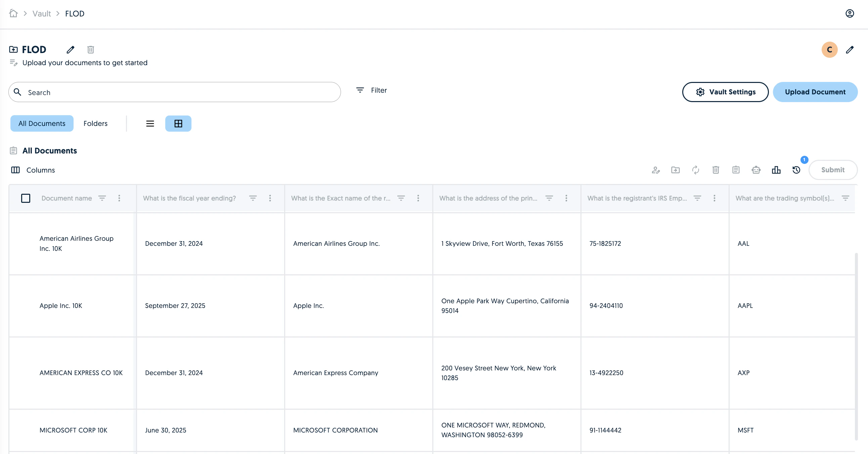Open the address column options menu
The width and height of the screenshot is (868, 454).
pos(566,198)
